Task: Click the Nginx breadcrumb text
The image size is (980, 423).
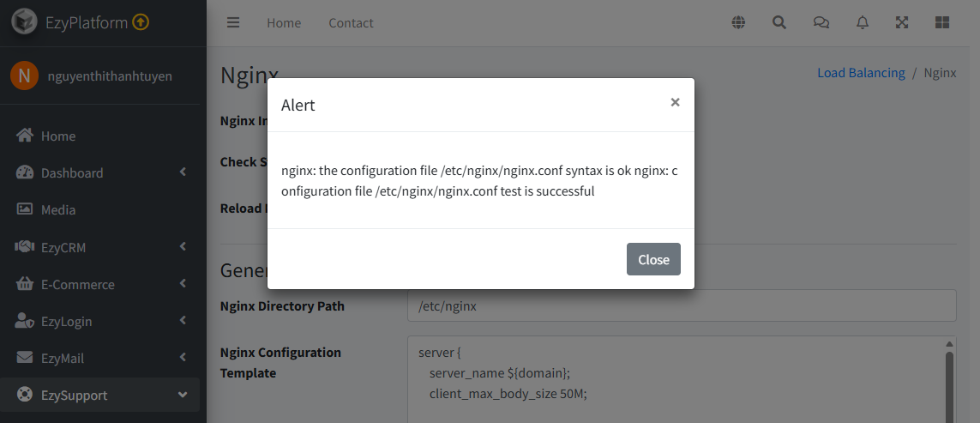Action: point(940,73)
